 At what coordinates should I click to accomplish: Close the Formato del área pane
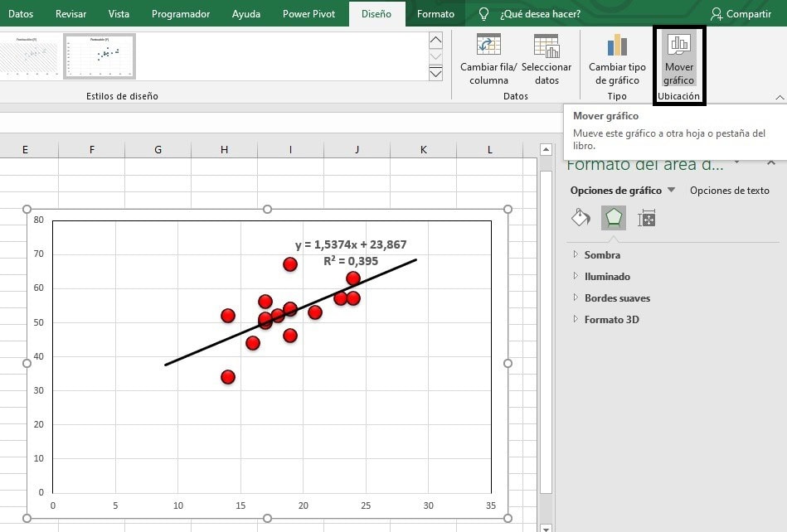click(770, 162)
